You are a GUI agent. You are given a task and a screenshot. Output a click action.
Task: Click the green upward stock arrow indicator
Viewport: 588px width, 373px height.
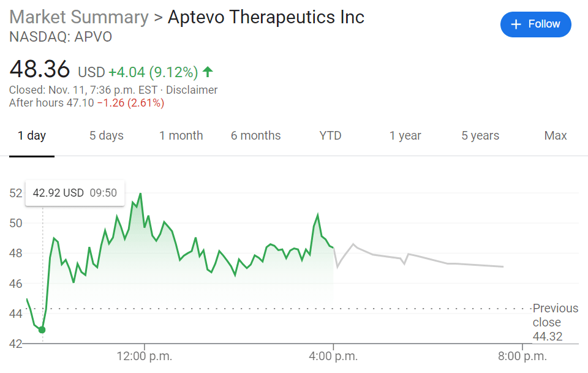tap(208, 71)
